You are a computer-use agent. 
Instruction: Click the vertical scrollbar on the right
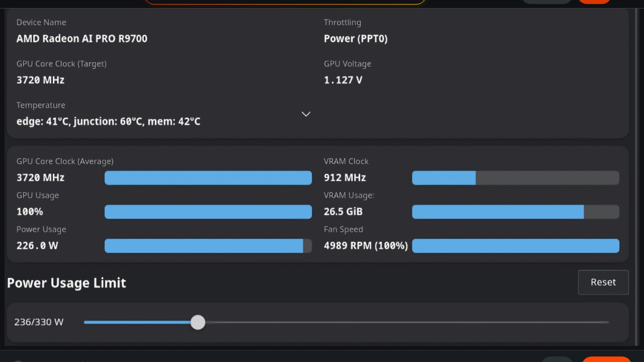pos(636,177)
